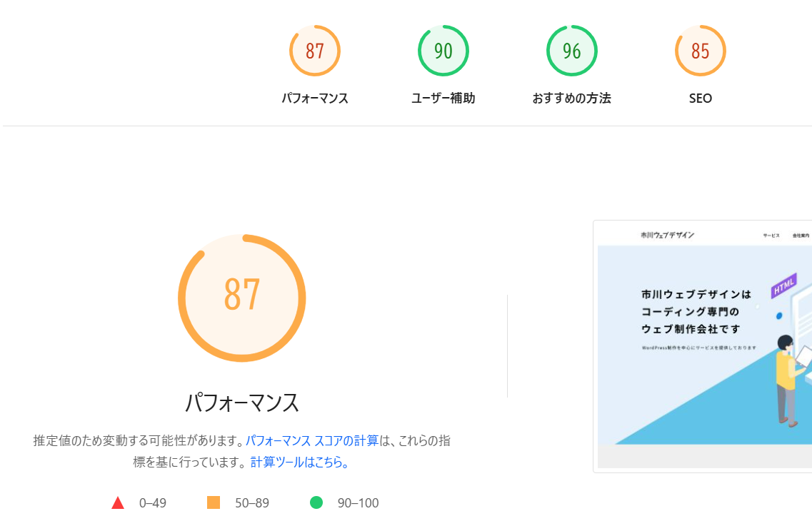Viewport: 812px width, 526px height.
Task: Click 会社案内 in the screenshot's navigation
Action: tap(801, 236)
